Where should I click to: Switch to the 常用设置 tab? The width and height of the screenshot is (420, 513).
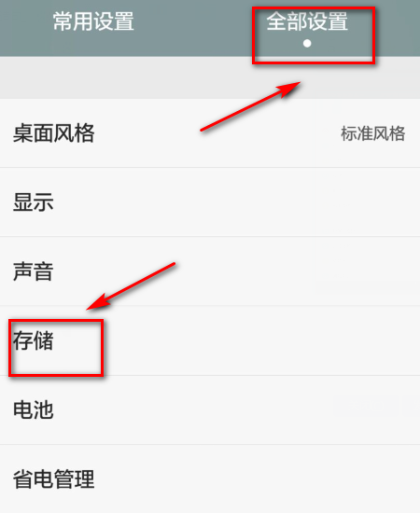(93, 21)
